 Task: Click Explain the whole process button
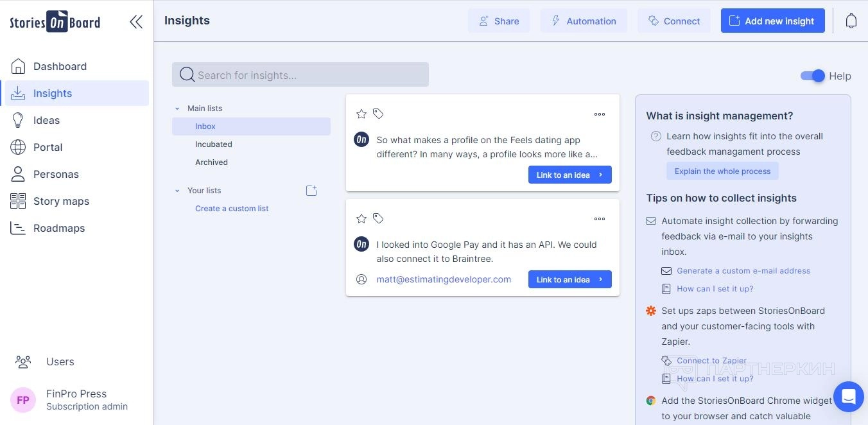(722, 171)
